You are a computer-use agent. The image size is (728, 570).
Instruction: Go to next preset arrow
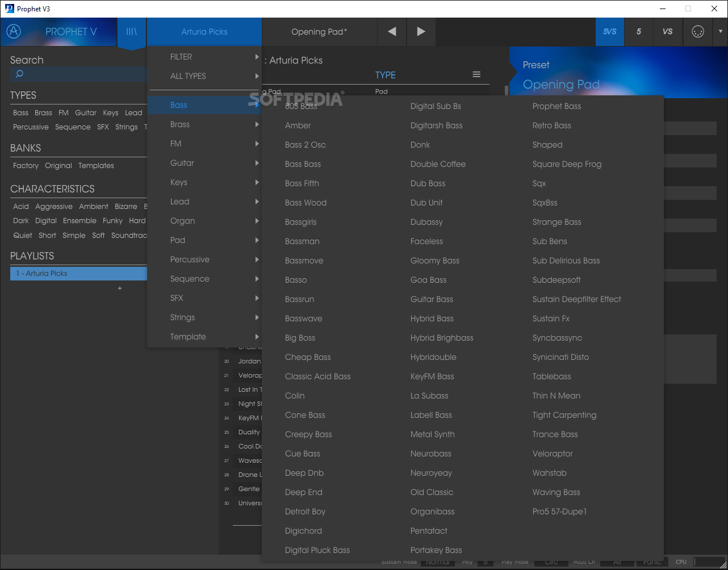tap(421, 32)
